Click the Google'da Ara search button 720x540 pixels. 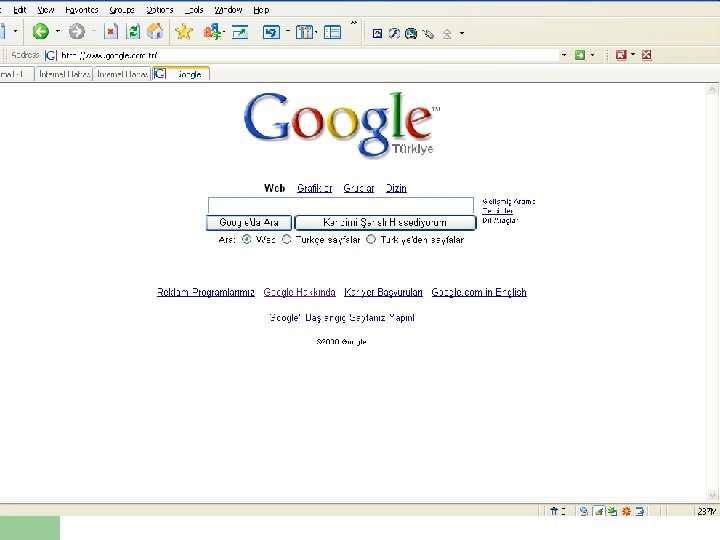(x=248, y=222)
